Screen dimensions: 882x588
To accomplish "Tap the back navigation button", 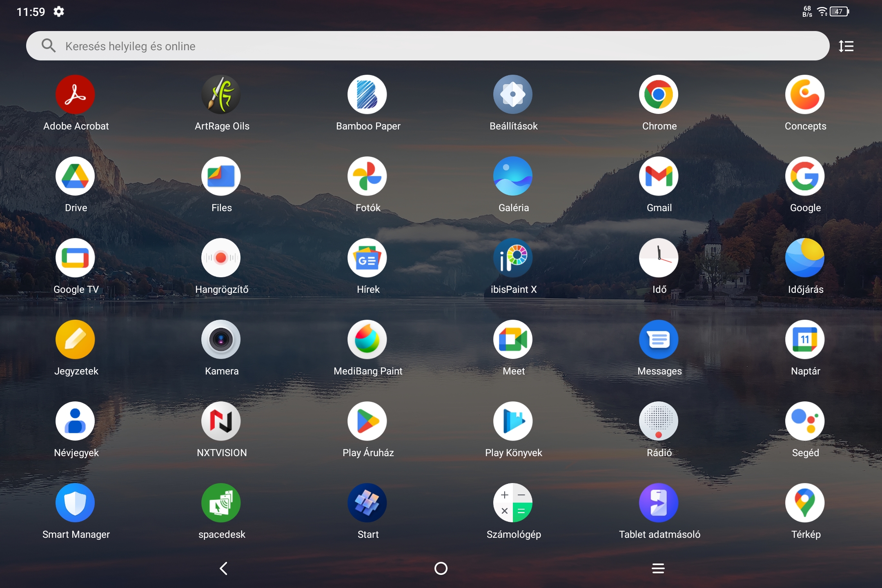I will click(x=223, y=568).
